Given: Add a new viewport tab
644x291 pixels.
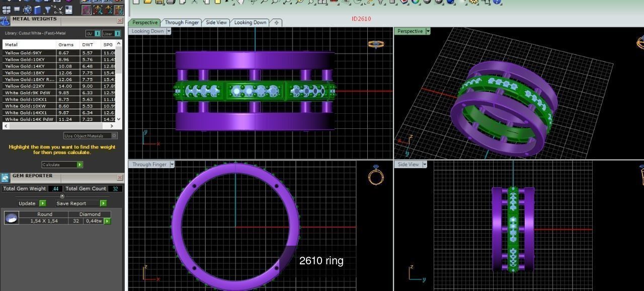Looking at the screenshot, I should tap(276, 22).
